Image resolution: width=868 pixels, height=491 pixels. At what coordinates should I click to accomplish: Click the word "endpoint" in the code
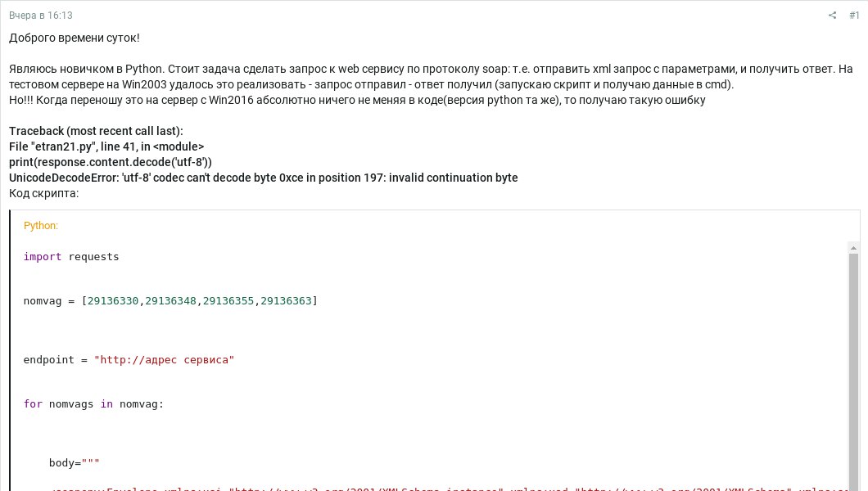[x=48, y=360]
